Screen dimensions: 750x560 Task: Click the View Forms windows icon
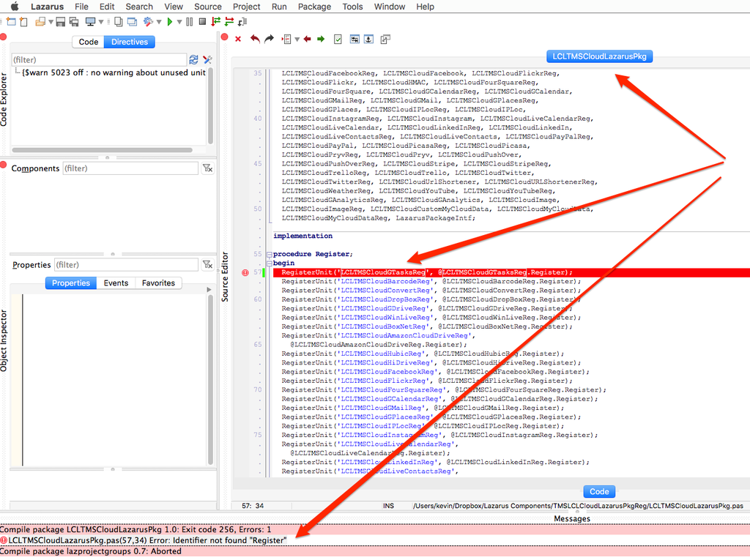[x=132, y=21]
